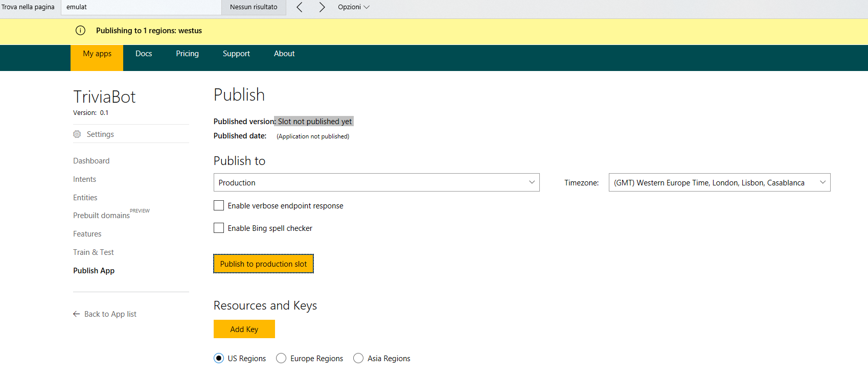
Task: Navigate to Intents in the sidebar
Action: pyautogui.click(x=84, y=179)
